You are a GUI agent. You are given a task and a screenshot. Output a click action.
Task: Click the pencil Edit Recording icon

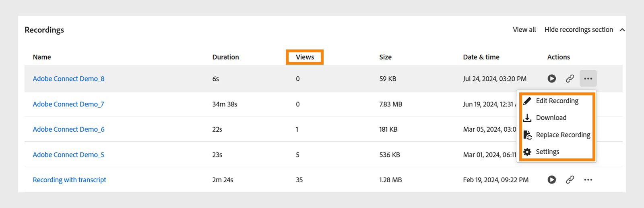527,101
